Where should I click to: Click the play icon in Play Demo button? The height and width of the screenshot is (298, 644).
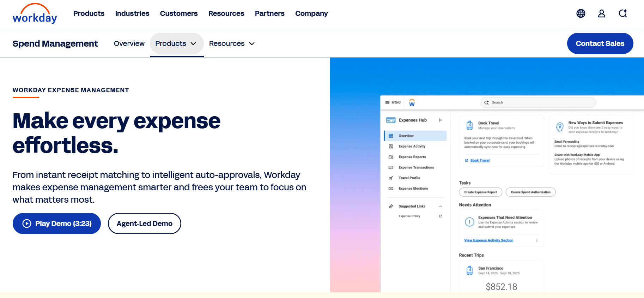27,223
